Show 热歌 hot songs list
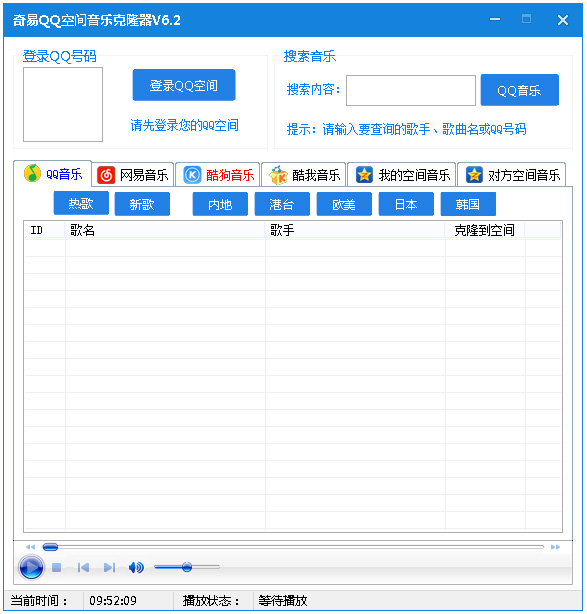Image resolution: width=587 pixels, height=614 pixels. [x=81, y=203]
